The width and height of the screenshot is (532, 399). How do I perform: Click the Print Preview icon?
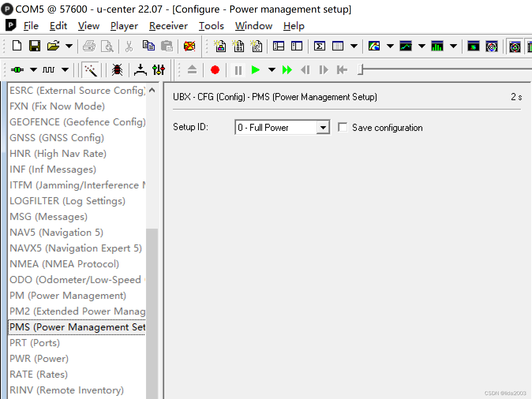point(107,46)
